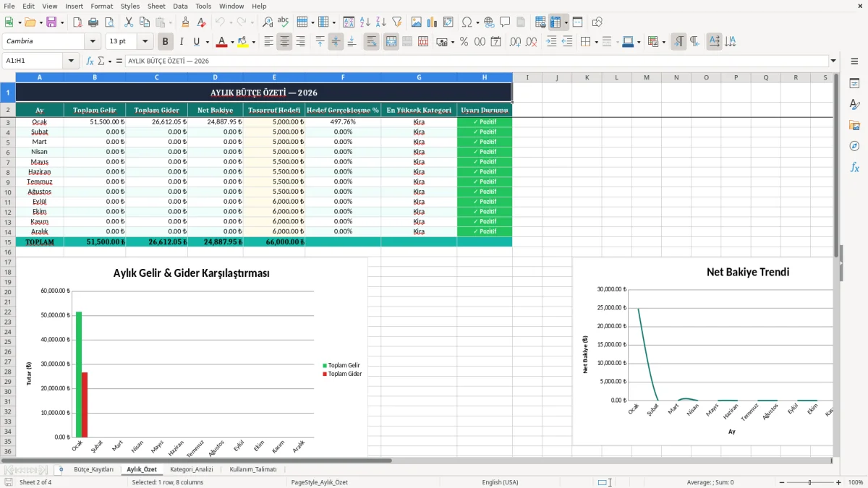Open the Format menu
The image size is (868, 488).
[101, 6]
